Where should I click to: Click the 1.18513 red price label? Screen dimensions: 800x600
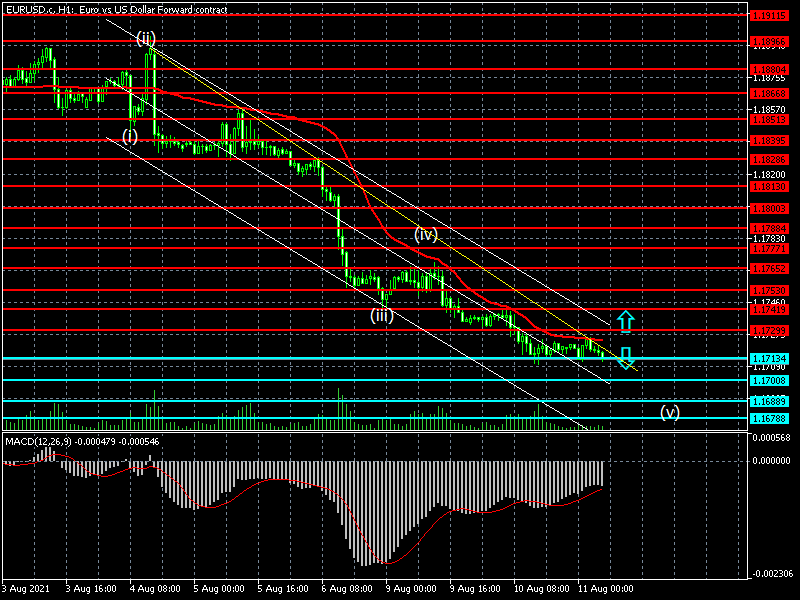pyautogui.click(x=769, y=118)
